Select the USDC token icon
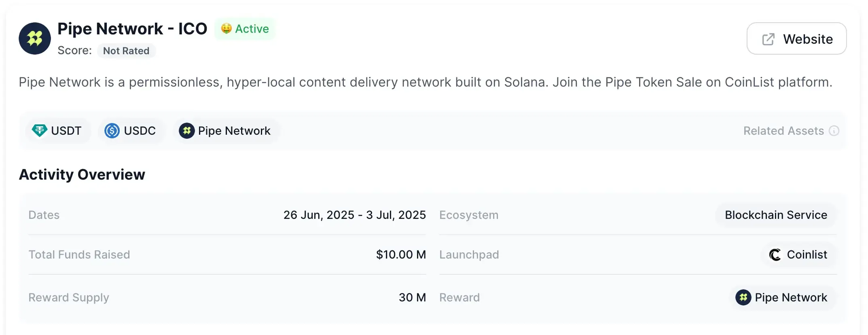This screenshot has width=868, height=335. pos(112,131)
